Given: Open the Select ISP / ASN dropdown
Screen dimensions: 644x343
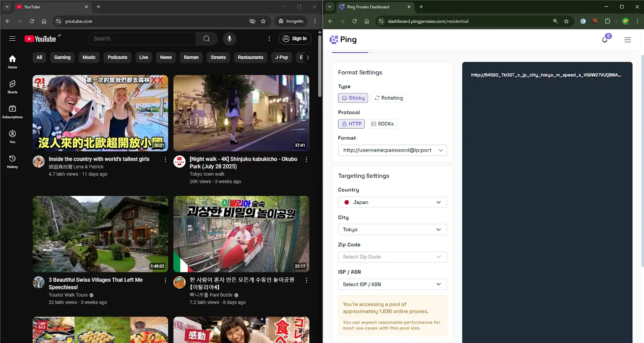Looking at the screenshot, I should tap(392, 284).
